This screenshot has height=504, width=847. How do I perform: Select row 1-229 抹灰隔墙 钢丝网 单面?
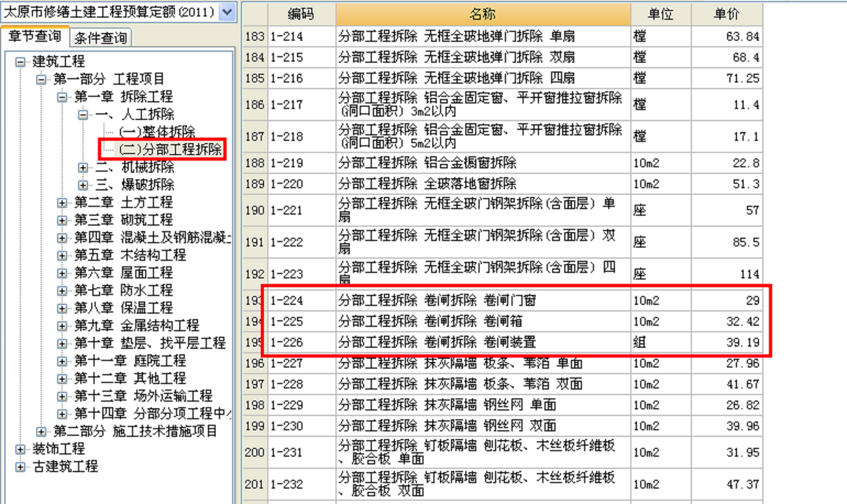click(x=502, y=405)
